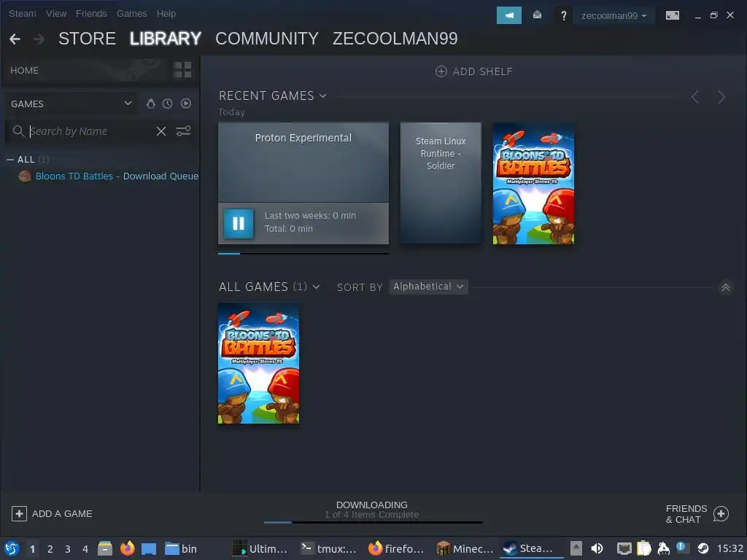Click the Add a Game plus icon
747x560 pixels.
tap(19, 514)
